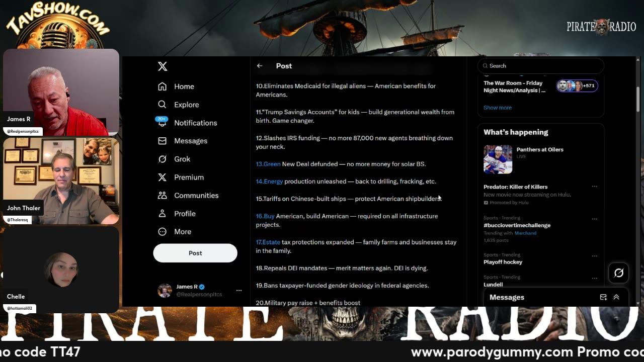The height and width of the screenshot is (362, 644).
Task: Click the white Post button
Action: coord(195,253)
